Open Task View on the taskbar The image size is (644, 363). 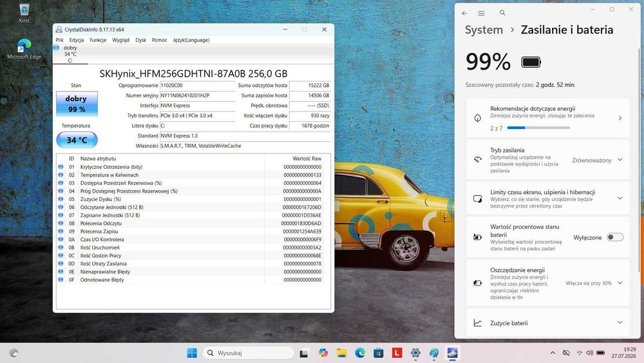[304, 353]
